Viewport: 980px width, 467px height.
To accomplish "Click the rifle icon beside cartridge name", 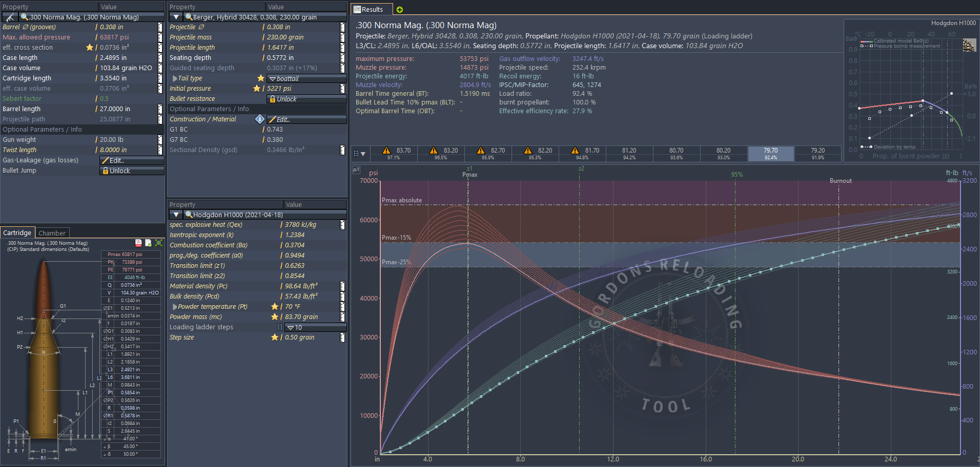I will click(10, 17).
